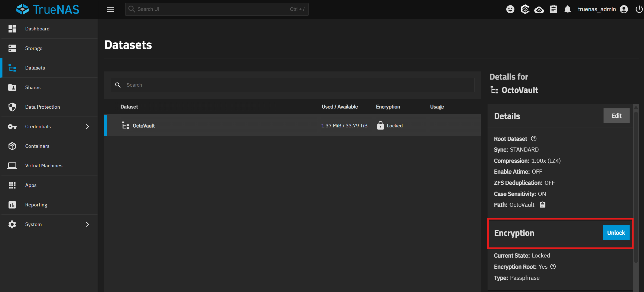Show help for Encryption Root
This screenshot has width=644, height=292.
tap(553, 267)
